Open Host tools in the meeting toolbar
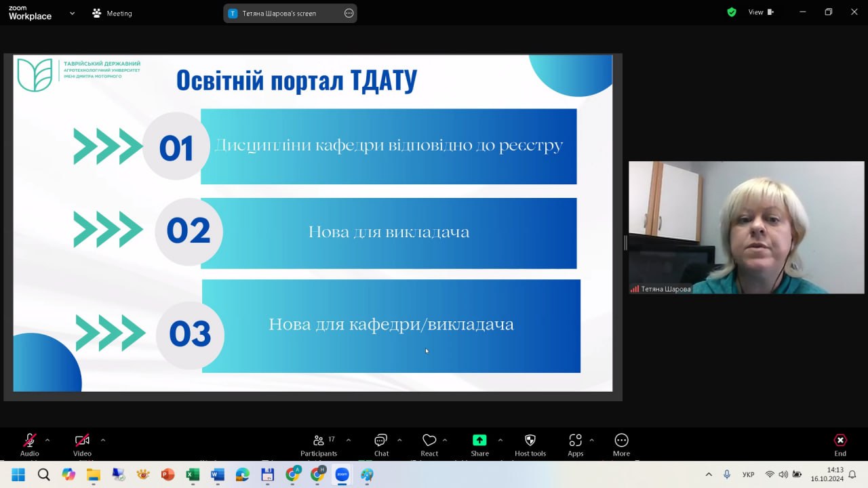Viewport: 868px width, 488px height. click(530, 445)
